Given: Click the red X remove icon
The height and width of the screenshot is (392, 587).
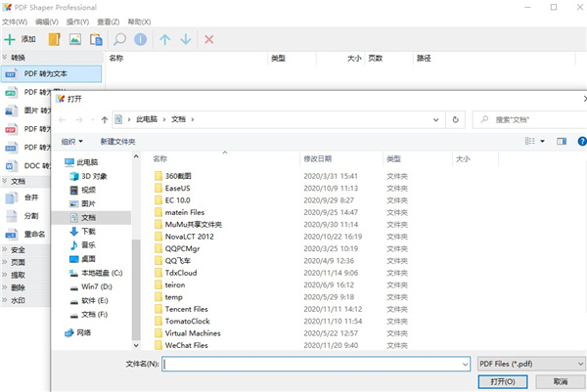Looking at the screenshot, I should [209, 39].
